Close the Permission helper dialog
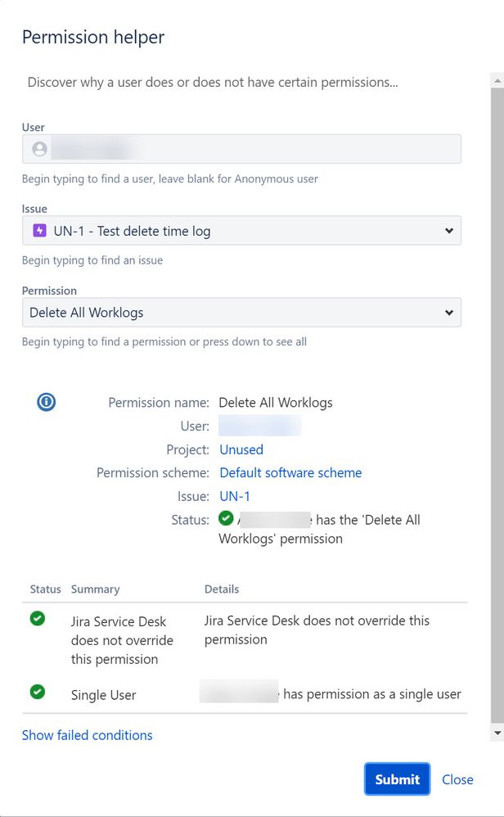Screen dimensions: 504x817 click(457, 779)
